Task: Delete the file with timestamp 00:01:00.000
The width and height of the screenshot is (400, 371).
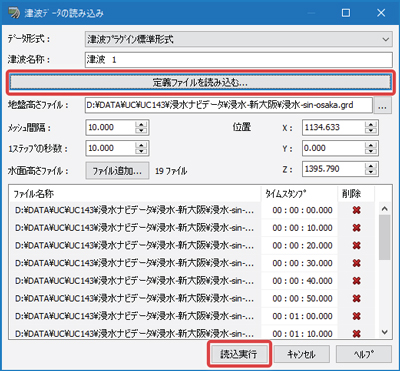Action: point(356,316)
